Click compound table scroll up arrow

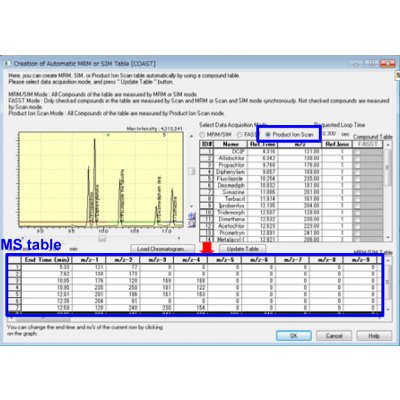click(x=388, y=145)
